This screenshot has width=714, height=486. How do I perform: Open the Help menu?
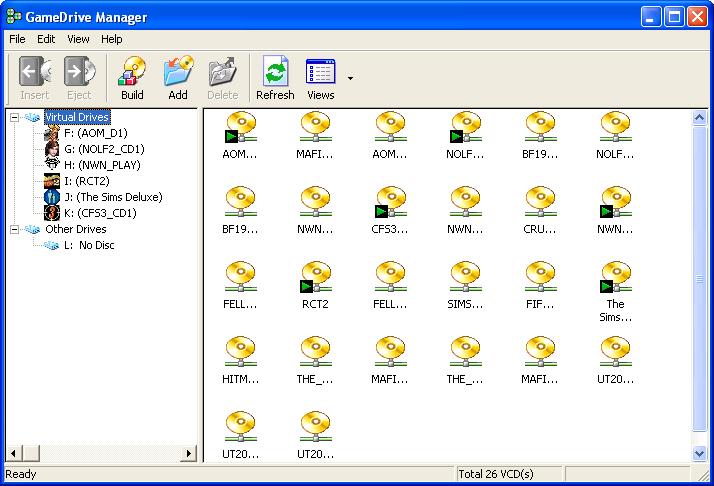click(112, 39)
